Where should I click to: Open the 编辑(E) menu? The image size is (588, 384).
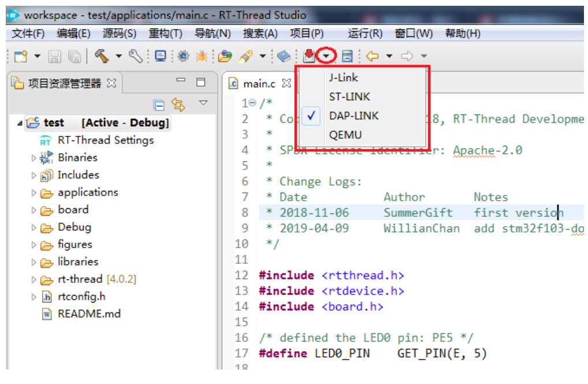pos(73,34)
